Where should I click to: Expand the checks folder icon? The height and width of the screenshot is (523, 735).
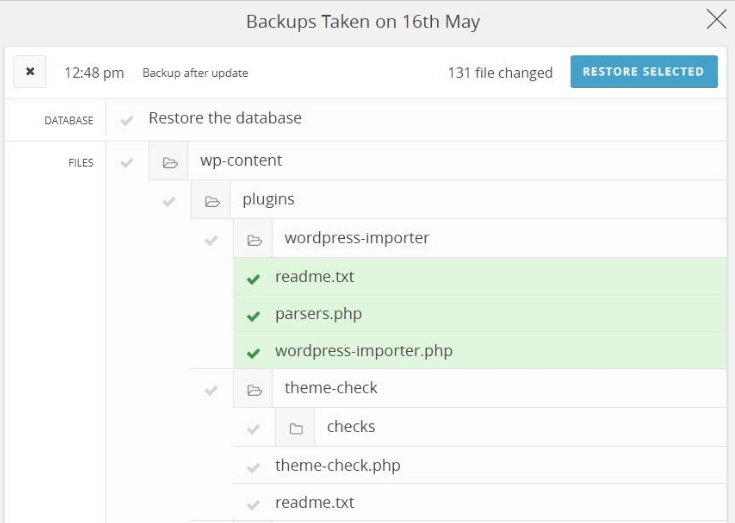click(x=296, y=429)
